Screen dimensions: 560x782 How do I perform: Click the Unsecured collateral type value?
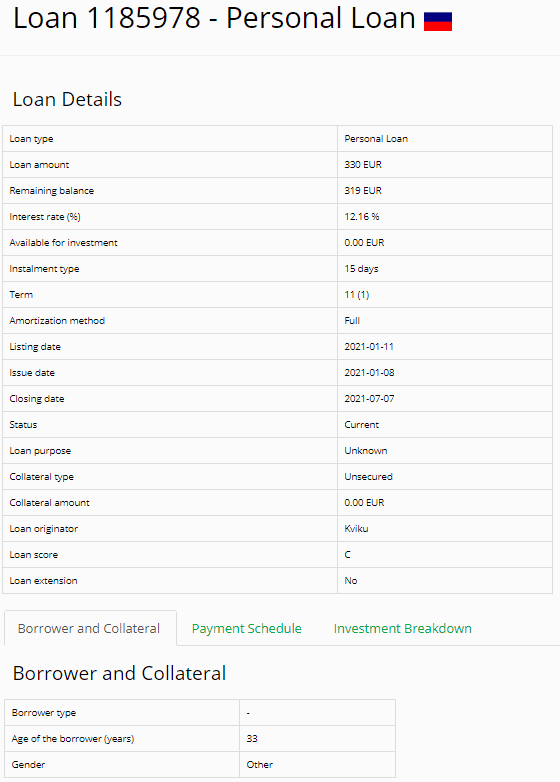[x=368, y=476]
